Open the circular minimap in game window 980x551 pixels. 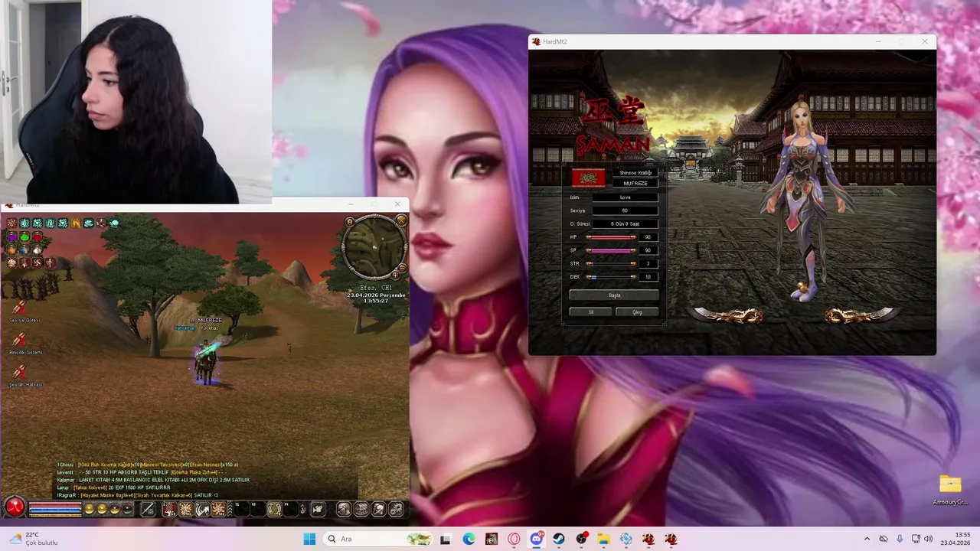tap(374, 248)
